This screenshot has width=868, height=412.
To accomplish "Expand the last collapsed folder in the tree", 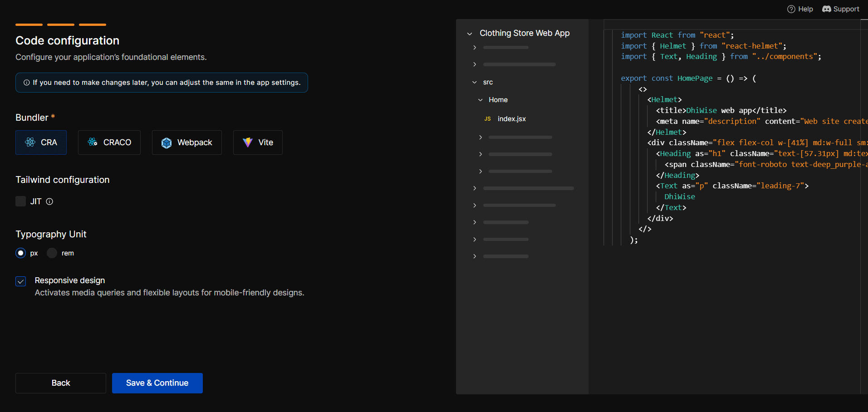I will [475, 256].
